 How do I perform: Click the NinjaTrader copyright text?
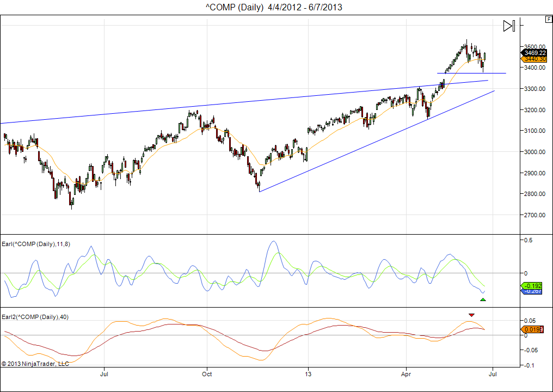(35, 363)
